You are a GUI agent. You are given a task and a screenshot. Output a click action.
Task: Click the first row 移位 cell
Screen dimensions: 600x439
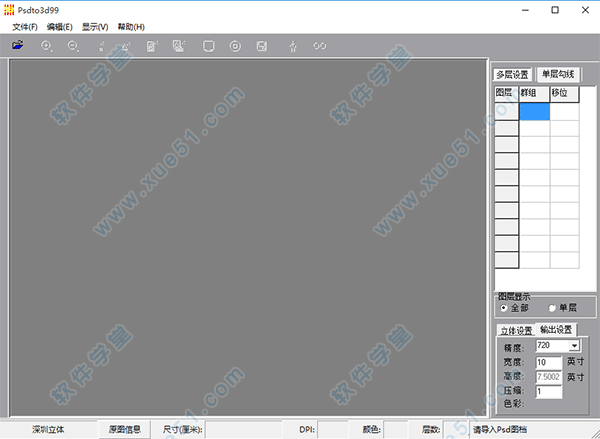tap(564, 111)
